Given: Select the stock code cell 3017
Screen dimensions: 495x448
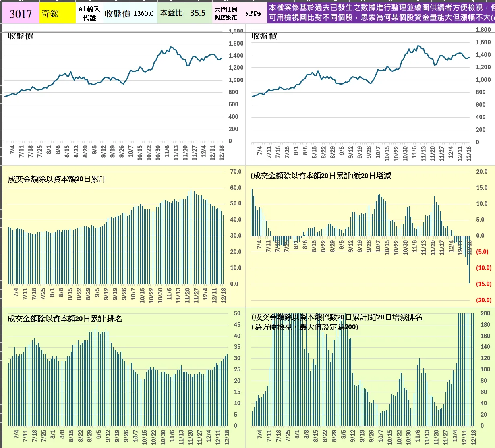Looking at the screenshot, I should click(21, 14).
